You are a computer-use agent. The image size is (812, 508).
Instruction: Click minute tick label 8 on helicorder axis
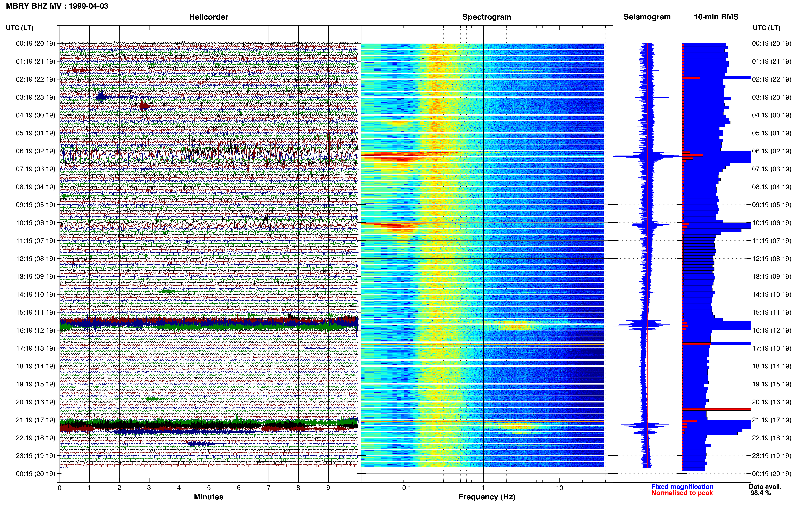tap(298, 488)
